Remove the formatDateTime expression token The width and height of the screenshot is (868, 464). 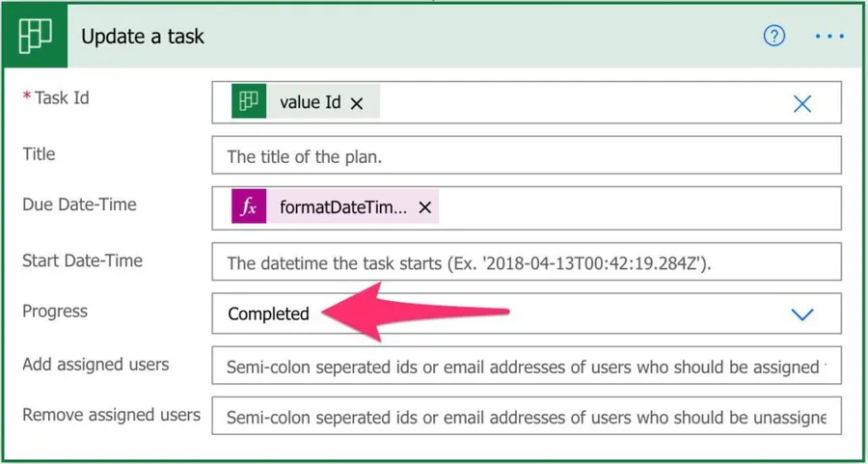(424, 207)
